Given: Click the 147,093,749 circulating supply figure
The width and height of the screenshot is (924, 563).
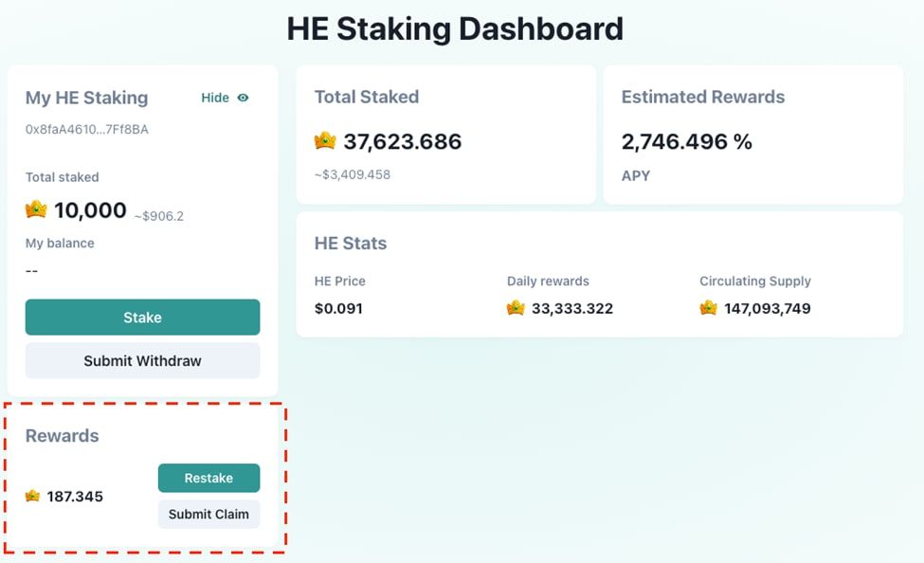Looking at the screenshot, I should point(767,308).
